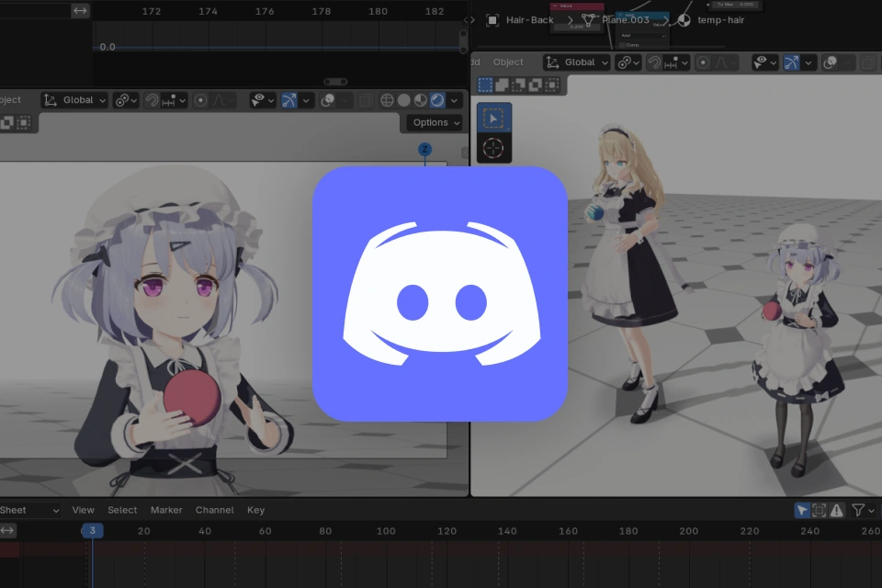Screen dimensions: 882x588
Task: Click the Hair-Back object icon in breadcrumb
Action: (492, 20)
